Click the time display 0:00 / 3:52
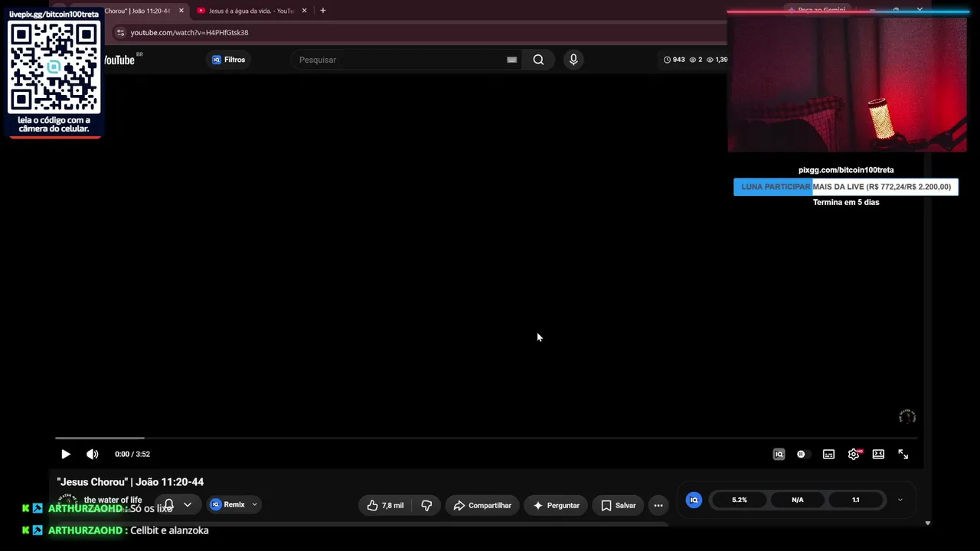 pyautogui.click(x=132, y=454)
